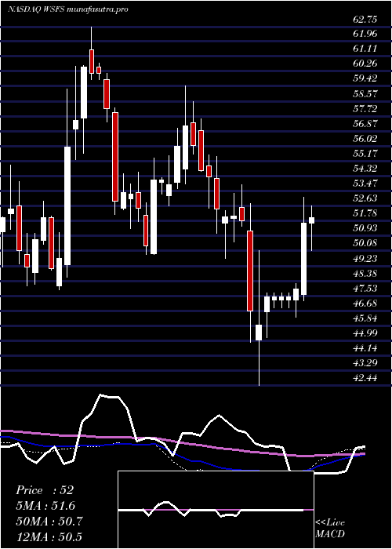The height and width of the screenshot is (549, 392).
Task: Select the 50.93 price axis label
Action: click(x=365, y=228)
